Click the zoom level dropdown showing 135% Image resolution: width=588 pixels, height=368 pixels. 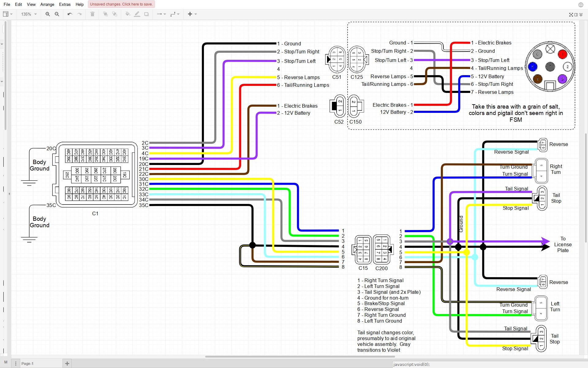pyautogui.click(x=29, y=14)
